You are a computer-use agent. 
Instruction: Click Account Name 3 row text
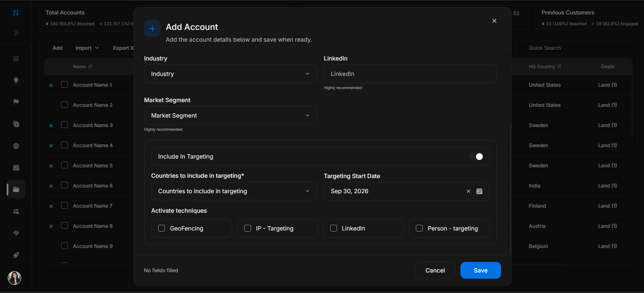pos(93,125)
